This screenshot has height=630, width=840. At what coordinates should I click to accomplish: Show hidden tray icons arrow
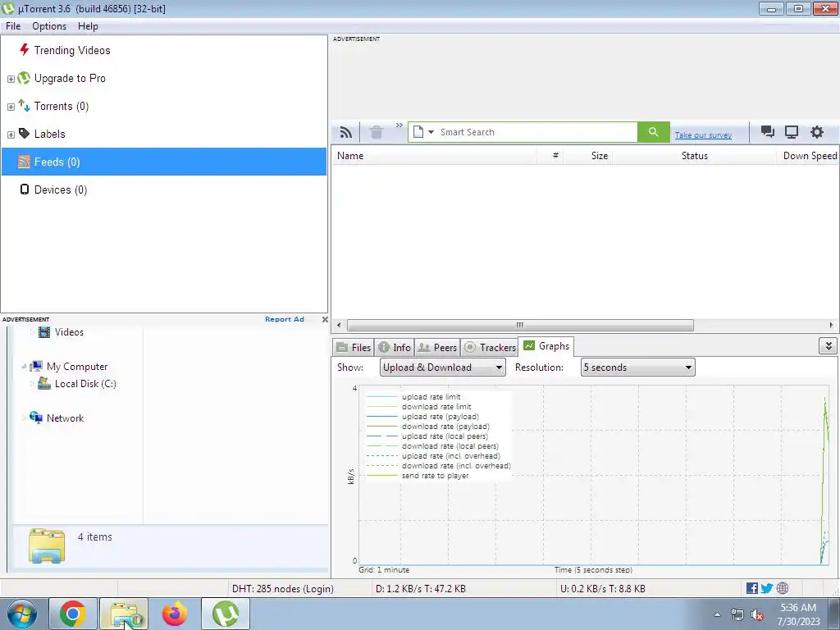point(717,614)
